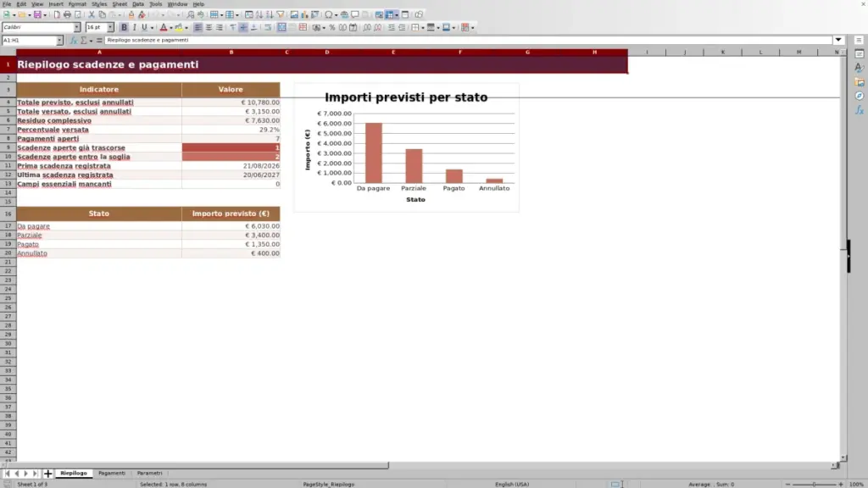This screenshot has height=488, width=868.
Task: Click the add new sheet button
Action: (47, 474)
